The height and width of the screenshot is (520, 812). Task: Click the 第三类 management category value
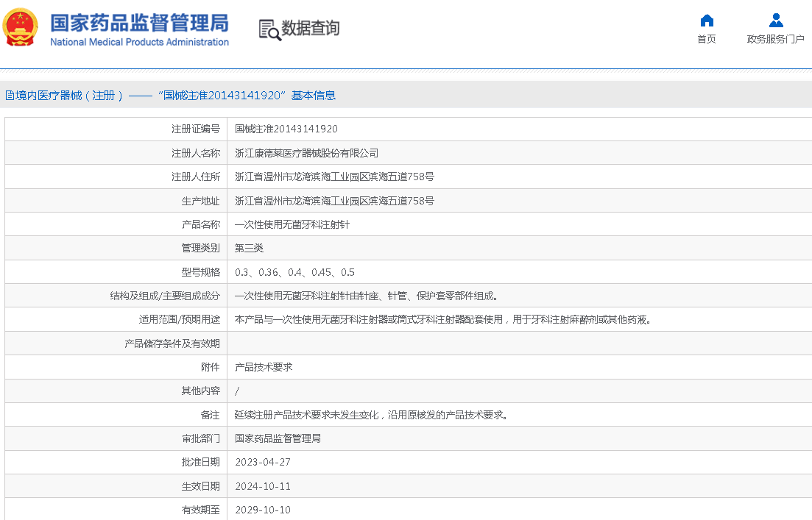[x=249, y=248]
